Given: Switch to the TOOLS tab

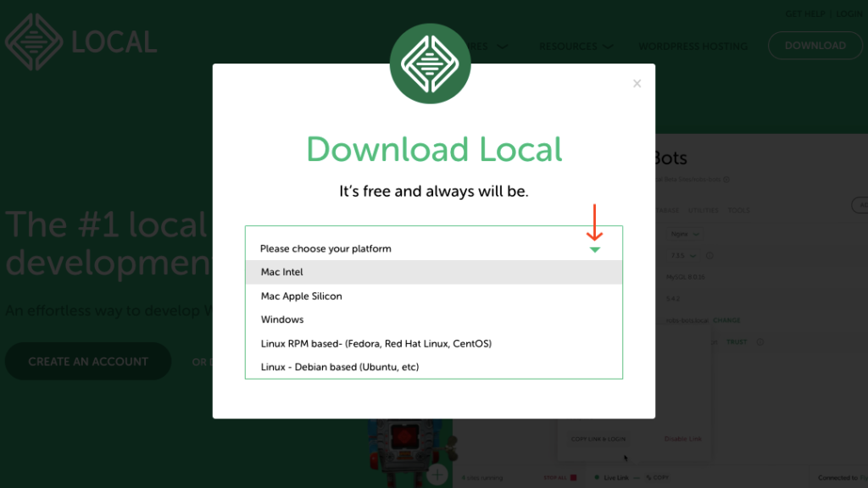Looking at the screenshot, I should pos(739,209).
